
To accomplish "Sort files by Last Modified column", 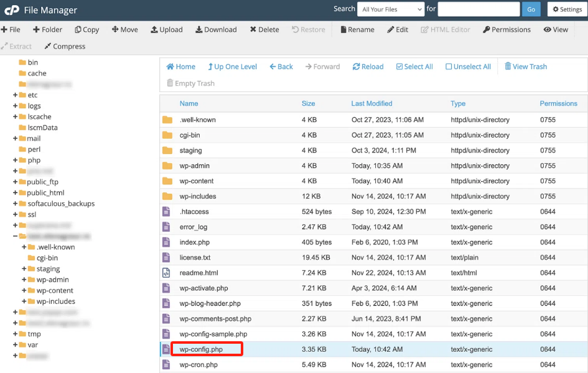I will (371, 103).
